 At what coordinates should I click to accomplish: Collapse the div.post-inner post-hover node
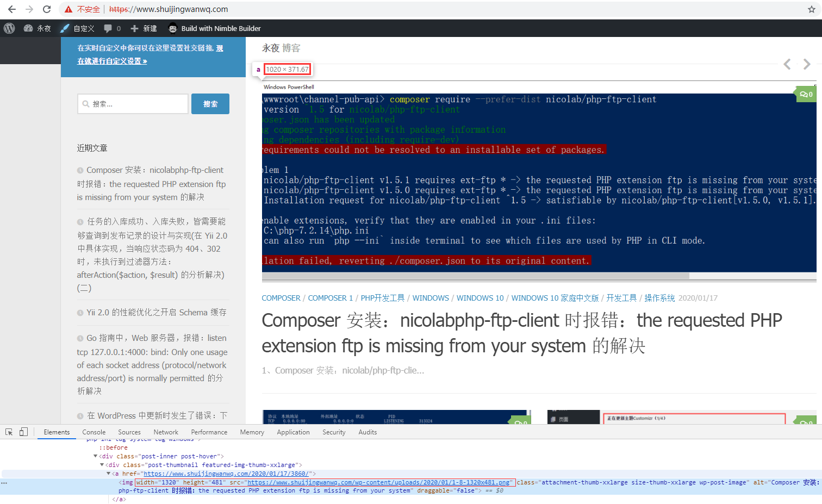click(96, 457)
